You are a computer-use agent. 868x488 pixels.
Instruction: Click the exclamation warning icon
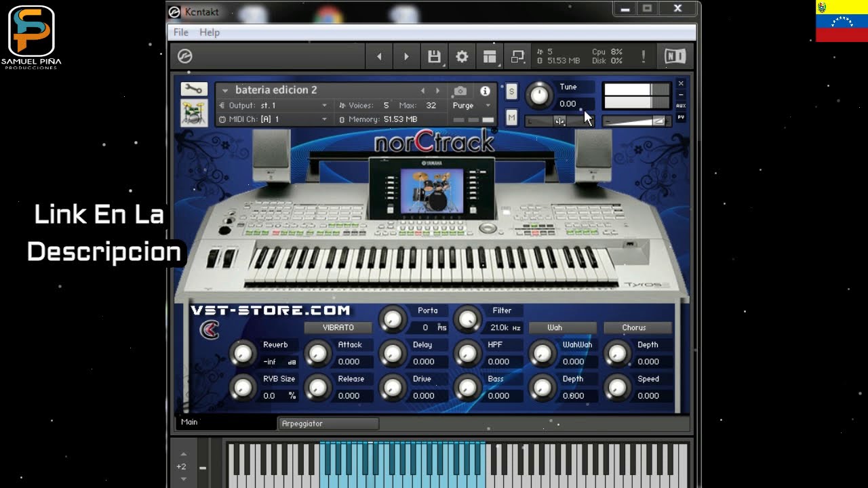coord(643,57)
